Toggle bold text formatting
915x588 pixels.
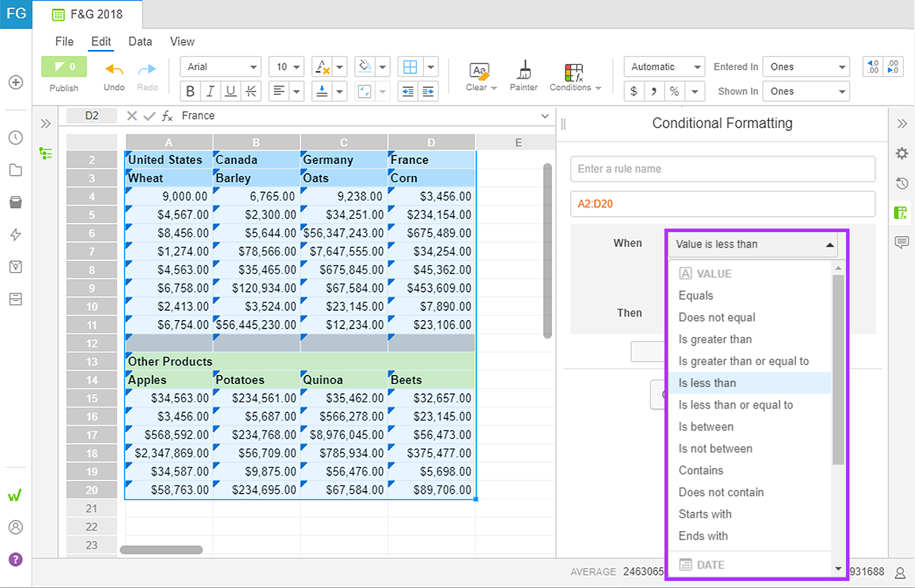pos(190,91)
